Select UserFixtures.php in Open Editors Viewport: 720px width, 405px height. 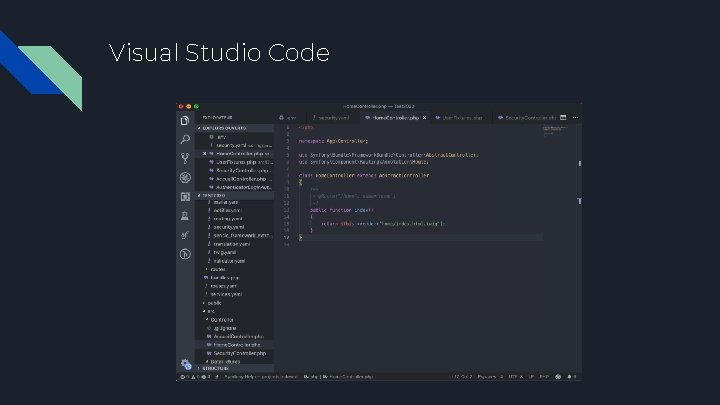242,162
